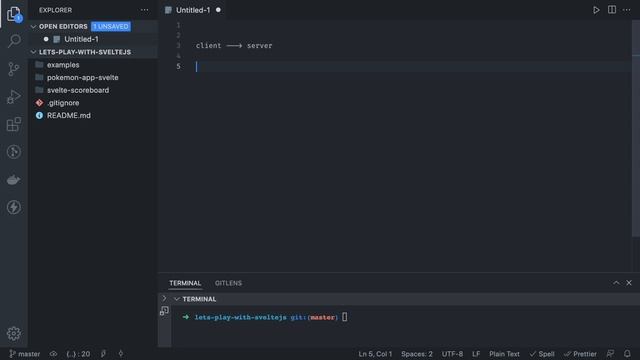Screen dimensions: 640x360
Task: Open the Extensions view
Action: (x=14, y=124)
